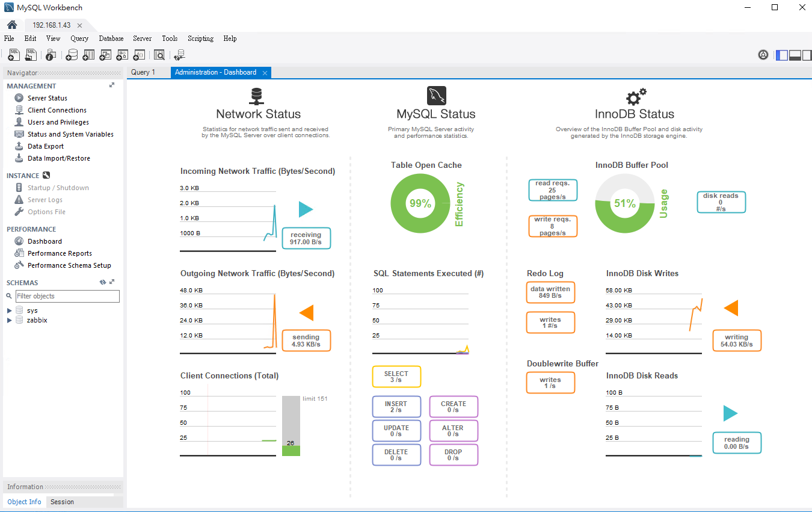Click the Filter objects search field
812x512 pixels.
pyautogui.click(x=67, y=296)
